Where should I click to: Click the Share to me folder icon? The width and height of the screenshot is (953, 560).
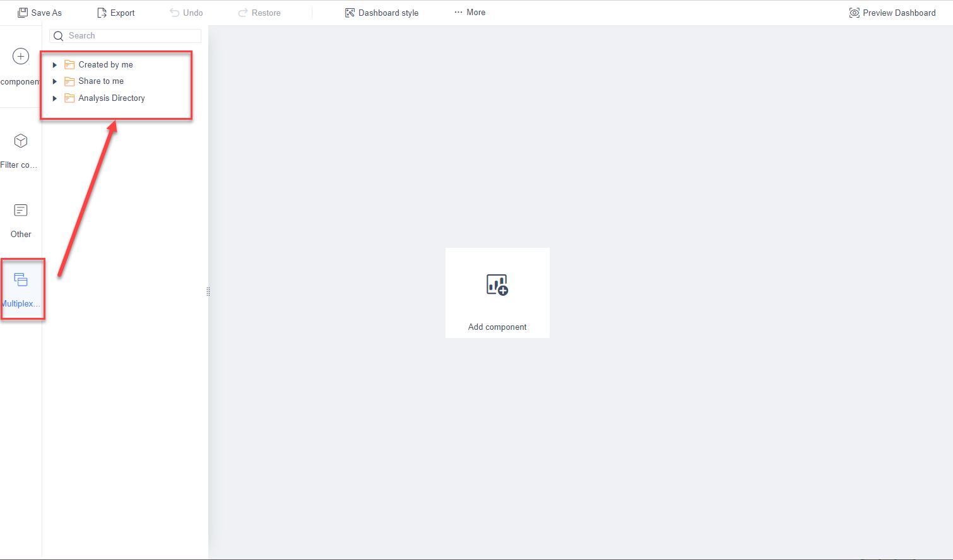click(69, 81)
